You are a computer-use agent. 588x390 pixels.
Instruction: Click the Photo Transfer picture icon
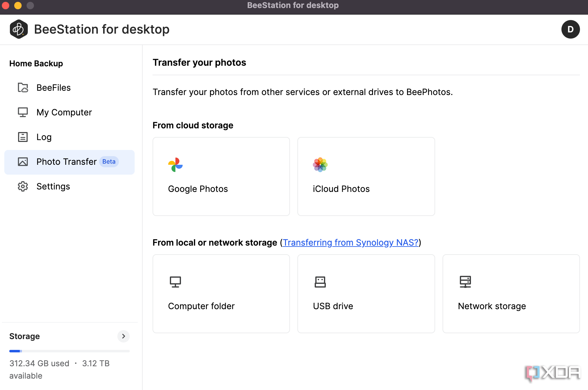[x=23, y=162]
